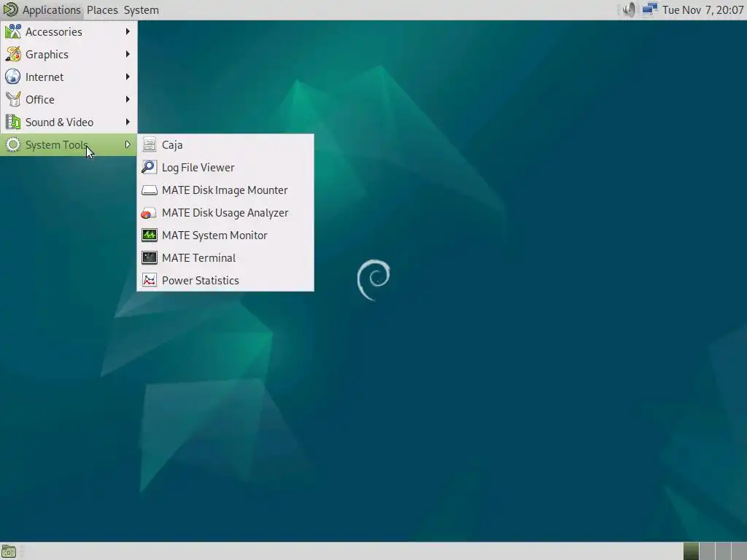Launch MATE Disk Image Mounter
This screenshot has width=747, height=560.
pyautogui.click(x=225, y=190)
